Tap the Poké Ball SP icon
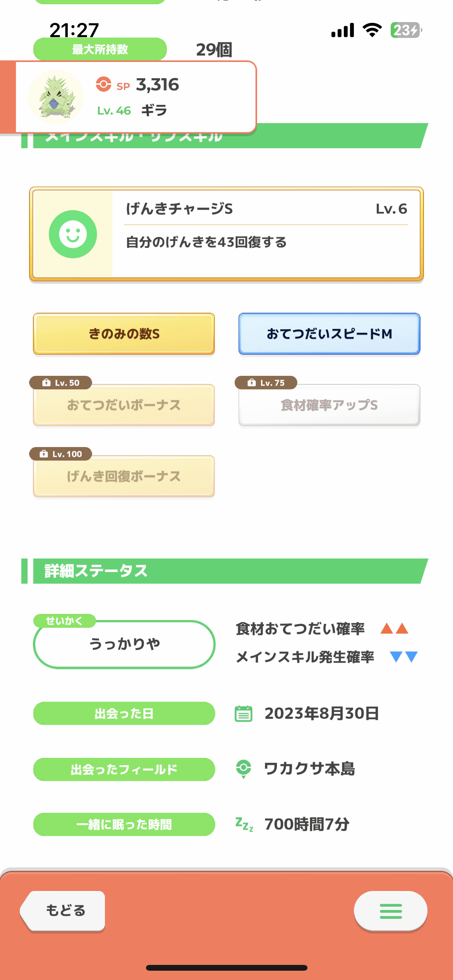453x980 pixels. coord(103,84)
